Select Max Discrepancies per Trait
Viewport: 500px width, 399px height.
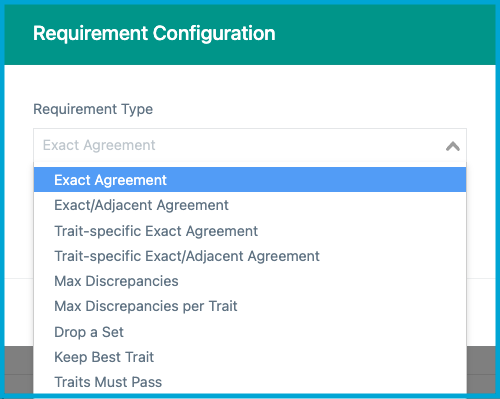coord(250,306)
